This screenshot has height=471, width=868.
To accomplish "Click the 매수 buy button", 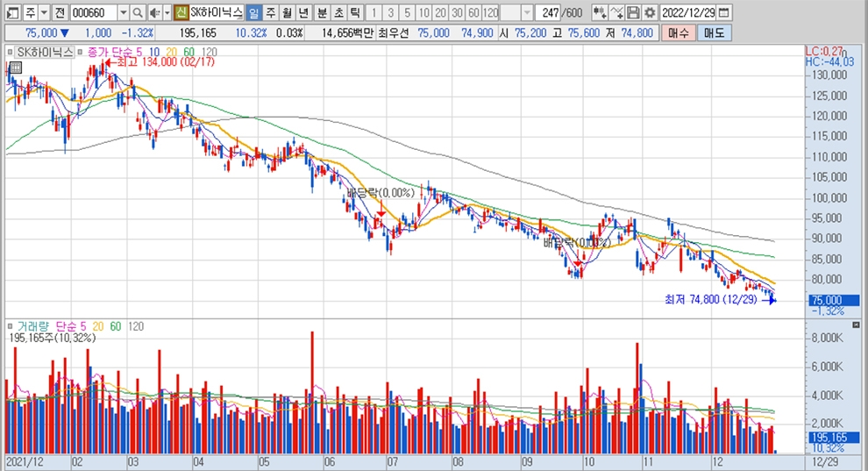I will [x=678, y=32].
